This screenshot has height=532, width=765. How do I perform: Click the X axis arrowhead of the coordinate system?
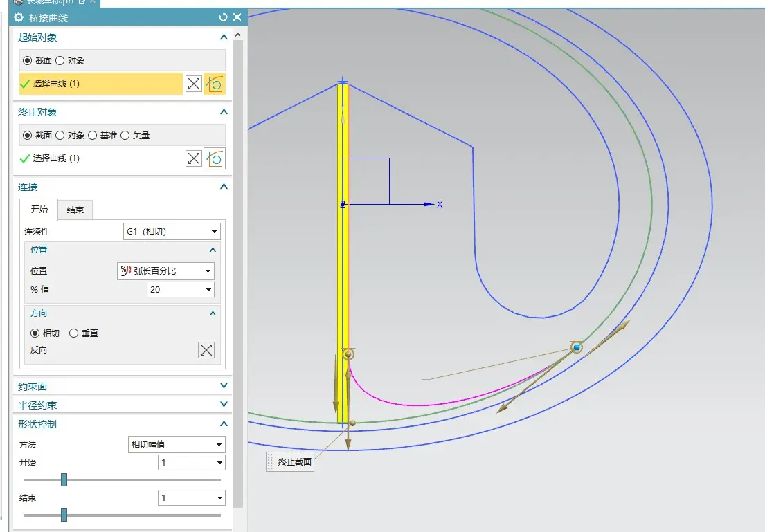pyautogui.click(x=429, y=204)
